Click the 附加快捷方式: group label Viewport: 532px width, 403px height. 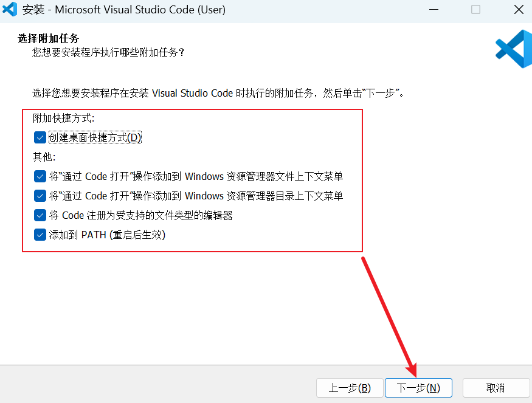64,118
